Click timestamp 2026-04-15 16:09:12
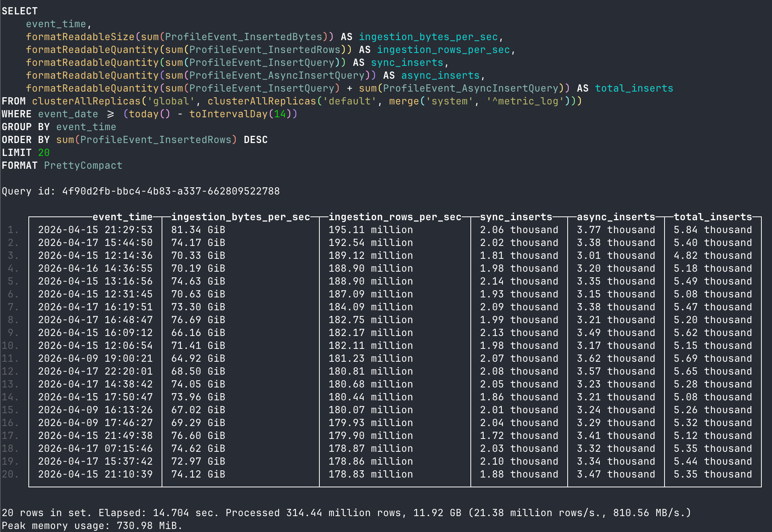This screenshot has height=532, width=772. pyautogui.click(x=95, y=333)
